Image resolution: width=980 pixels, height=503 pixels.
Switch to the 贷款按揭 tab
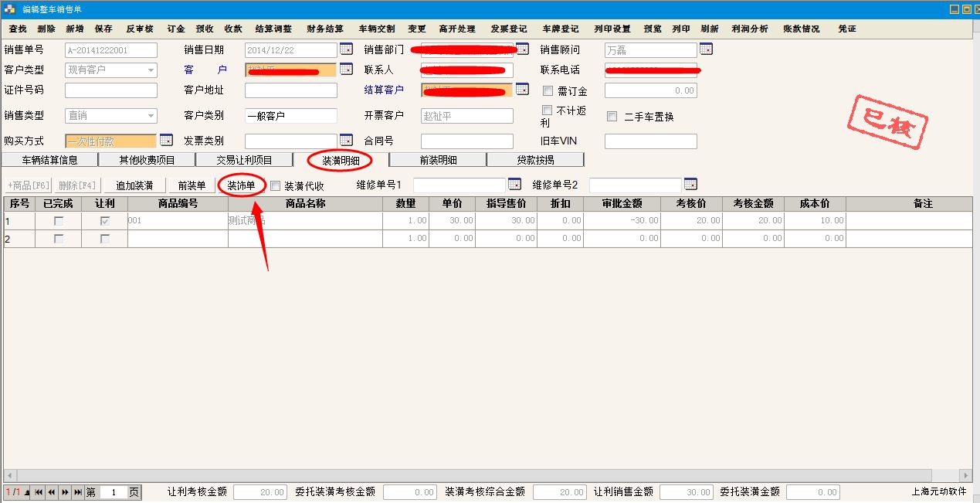tap(535, 160)
